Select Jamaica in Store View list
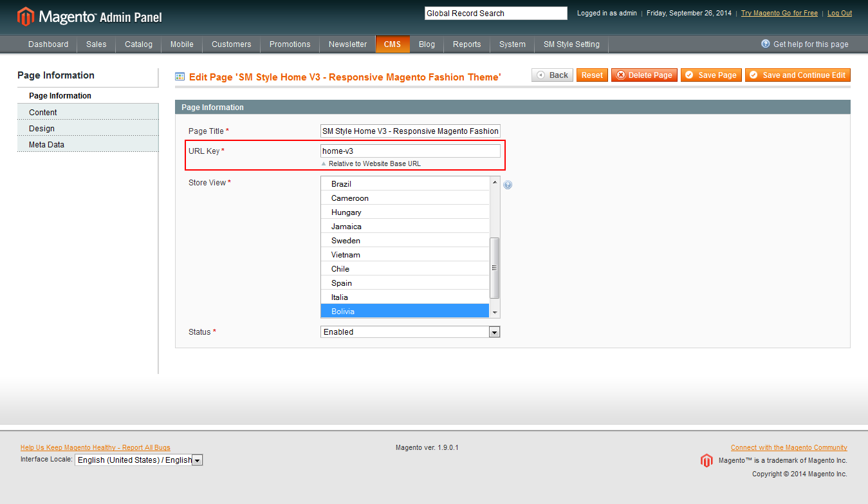This screenshot has width=868, height=504. pos(405,227)
